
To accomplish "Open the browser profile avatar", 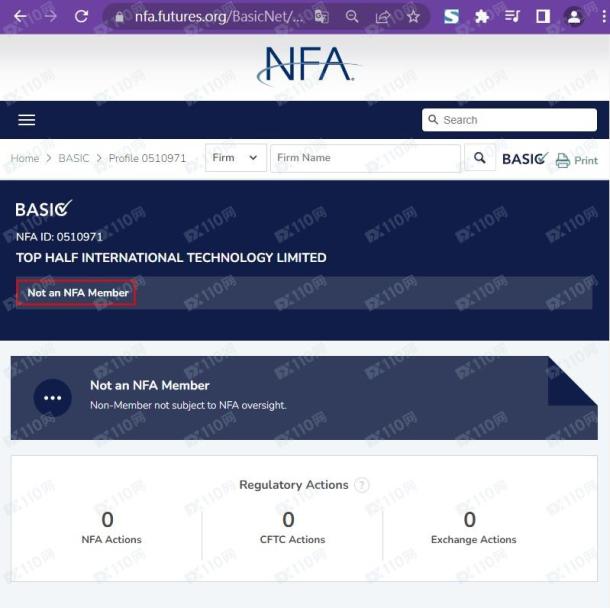I will coord(573,16).
